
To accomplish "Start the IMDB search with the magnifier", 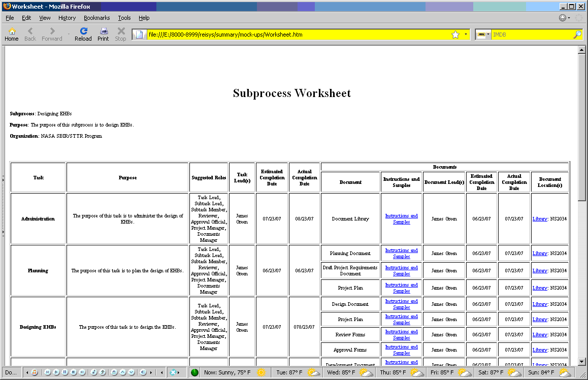I will pos(577,35).
